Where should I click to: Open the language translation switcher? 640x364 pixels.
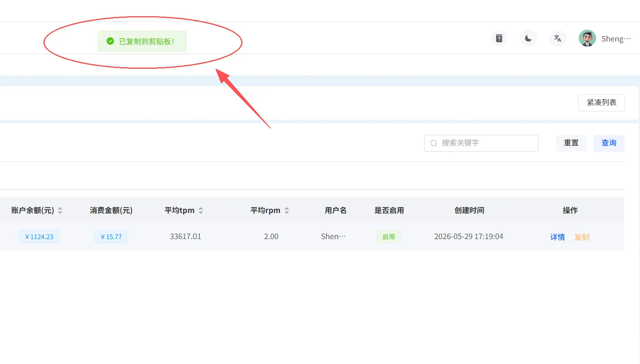pyautogui.click(x=558, y=38)
